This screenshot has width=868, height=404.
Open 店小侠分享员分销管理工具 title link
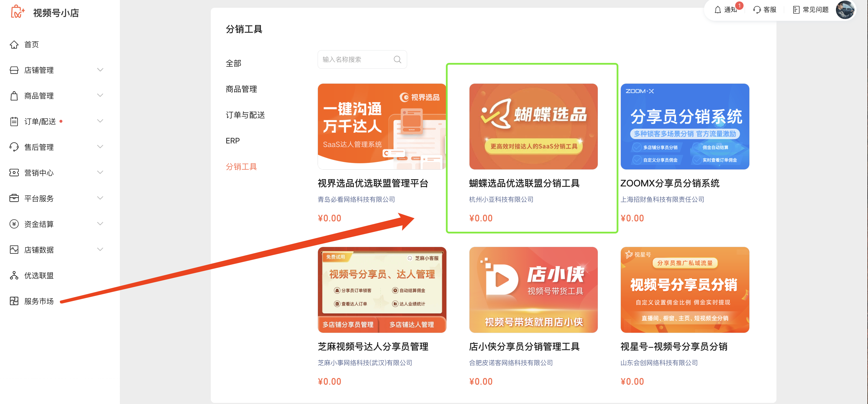pos(524,346)
